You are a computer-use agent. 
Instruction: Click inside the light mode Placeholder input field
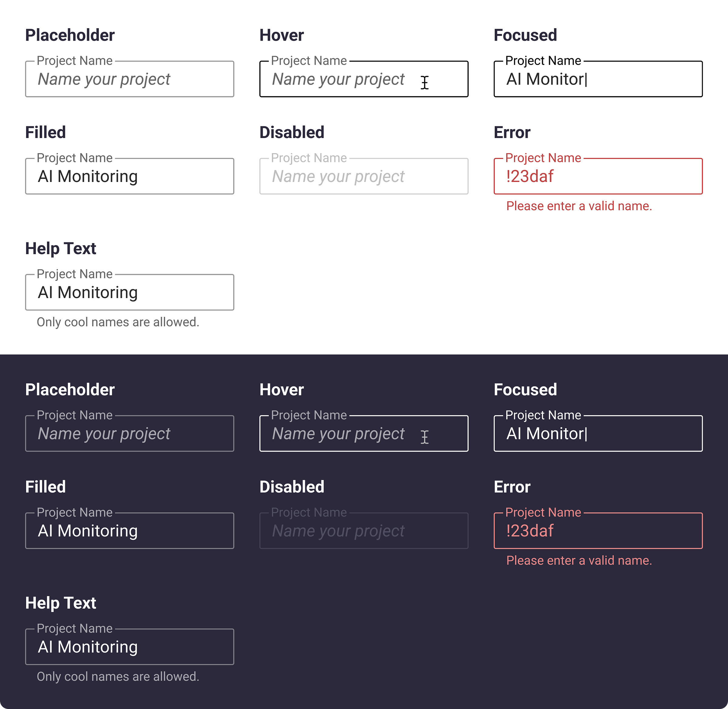click(129, 79)
